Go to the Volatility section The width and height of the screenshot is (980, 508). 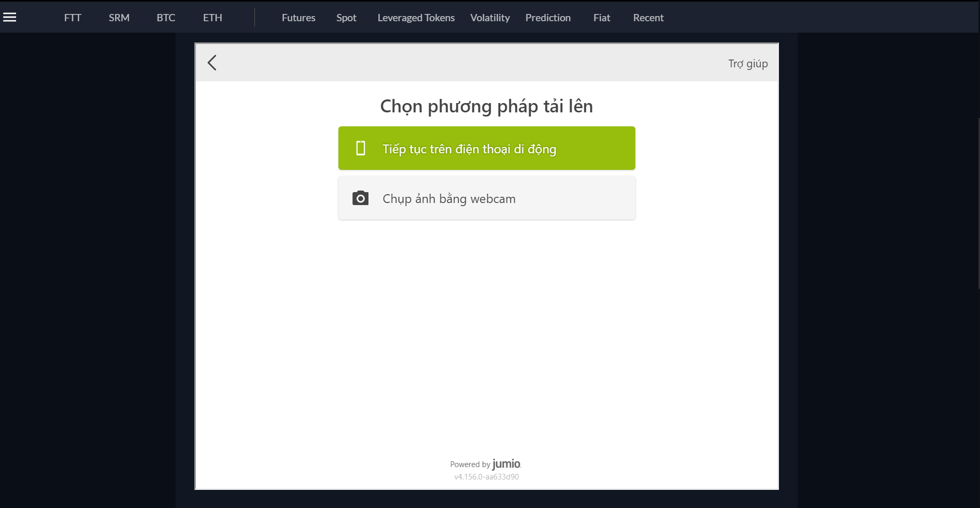(x=490, y=18)
